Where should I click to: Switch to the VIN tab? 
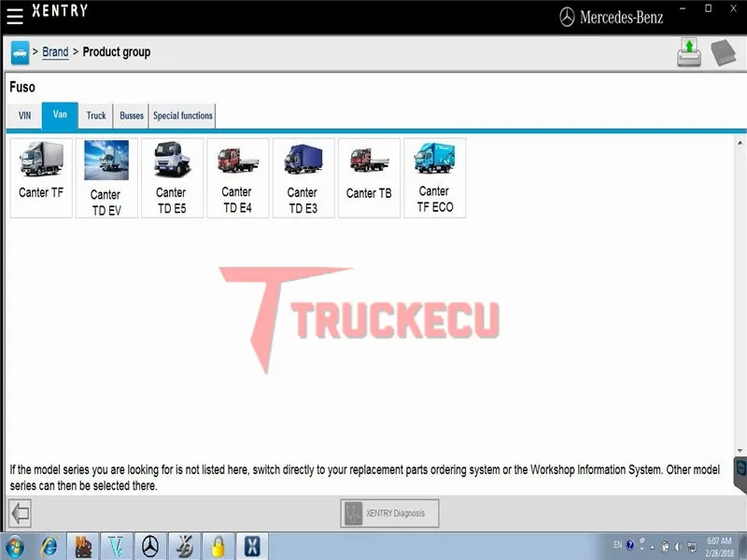[x=25, y=116]
